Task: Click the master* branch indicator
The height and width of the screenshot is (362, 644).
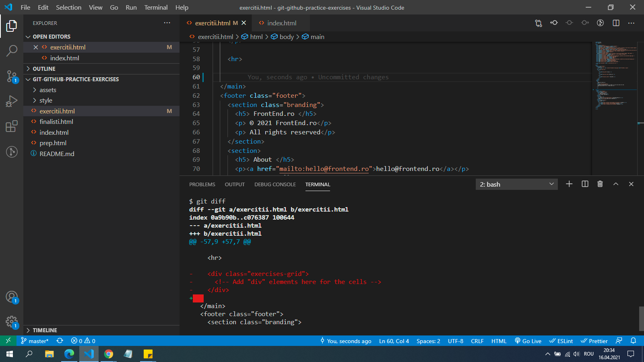Action: [x=35, y=341]
